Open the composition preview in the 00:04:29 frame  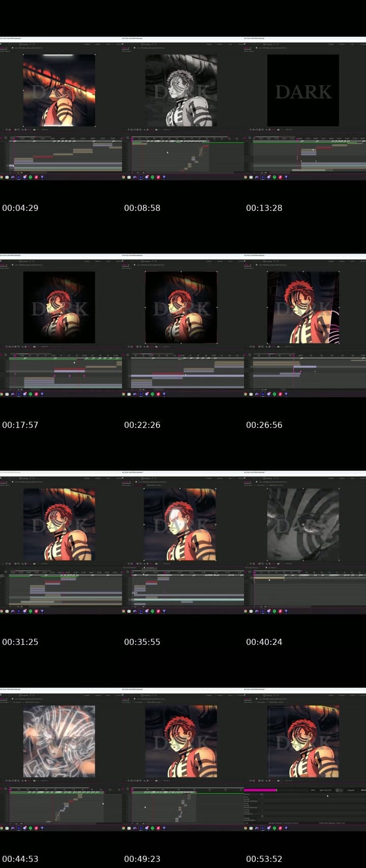(x=59, y=90)
